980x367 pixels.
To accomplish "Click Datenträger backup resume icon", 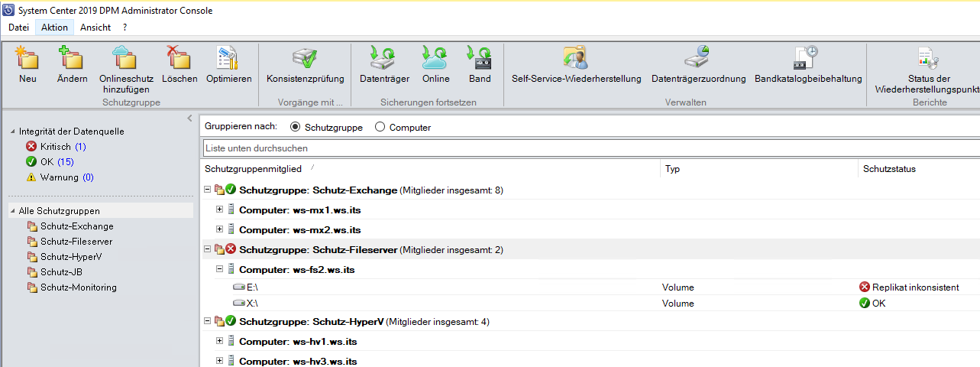I will click(384, 58).
